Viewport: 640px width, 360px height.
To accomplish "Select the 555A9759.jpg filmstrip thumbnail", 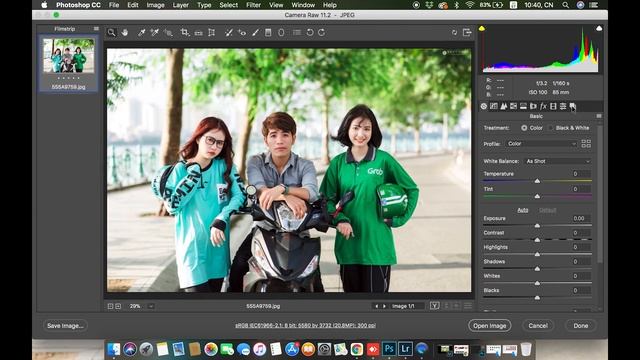I will point(69,56).
